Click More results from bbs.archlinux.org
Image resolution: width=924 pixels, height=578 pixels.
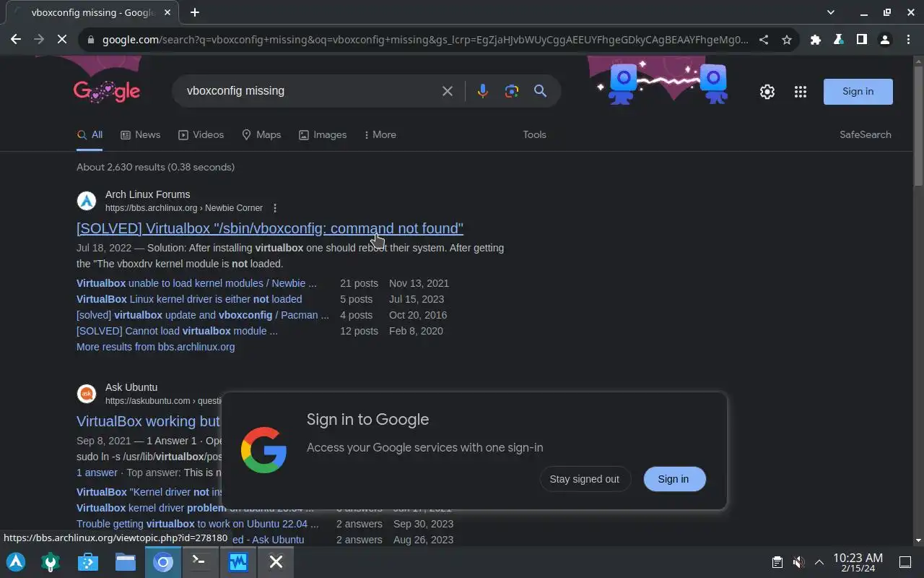(x=155, y=347)
